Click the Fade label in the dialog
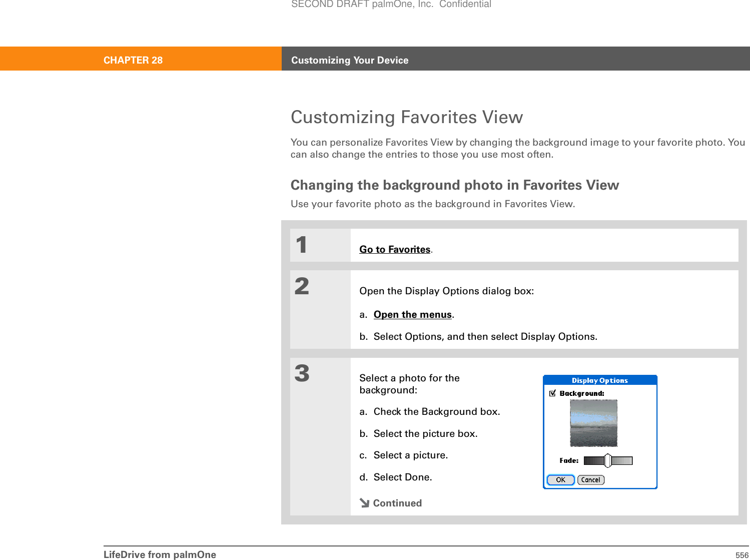 pyautogui.click(x=569, y=460)
